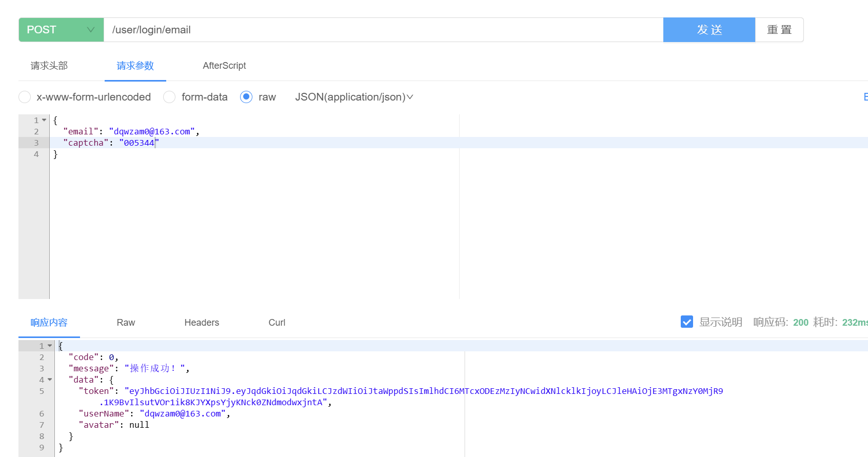Screen dimensions: 868x457
Task: Select form-data radio option
Action: coord(169,97)
